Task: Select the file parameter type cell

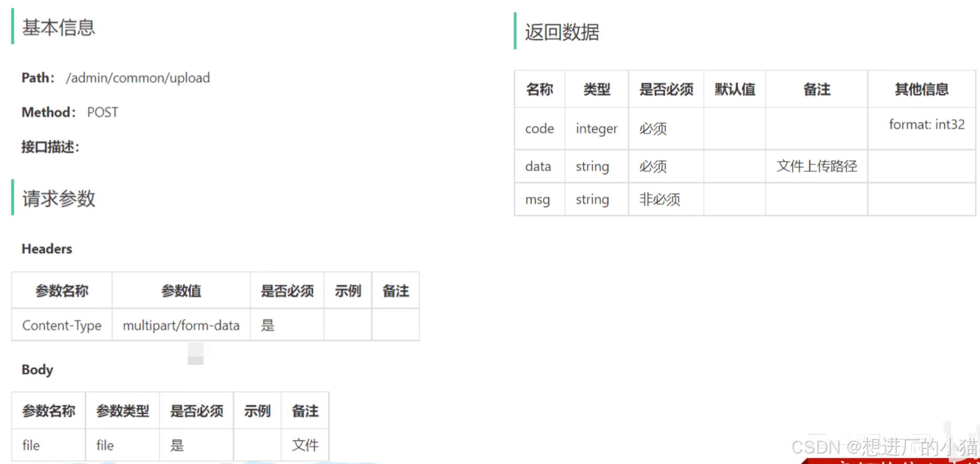Action: click(105, 445)
